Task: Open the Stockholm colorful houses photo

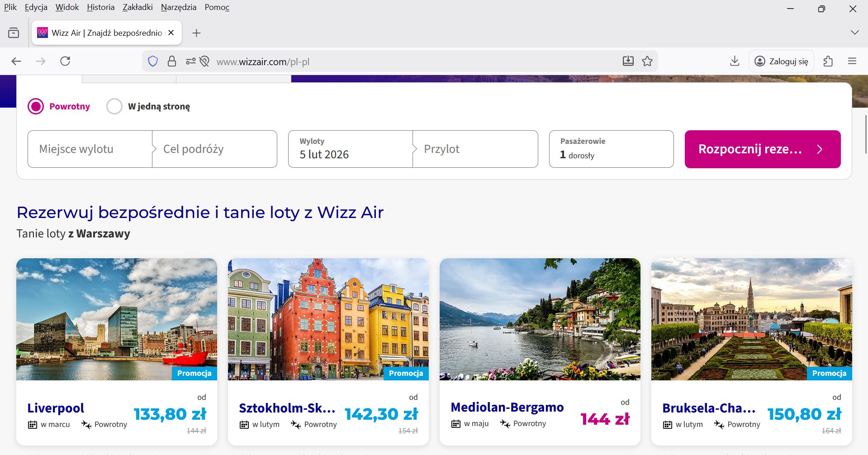Action: [x=328, y=319]
